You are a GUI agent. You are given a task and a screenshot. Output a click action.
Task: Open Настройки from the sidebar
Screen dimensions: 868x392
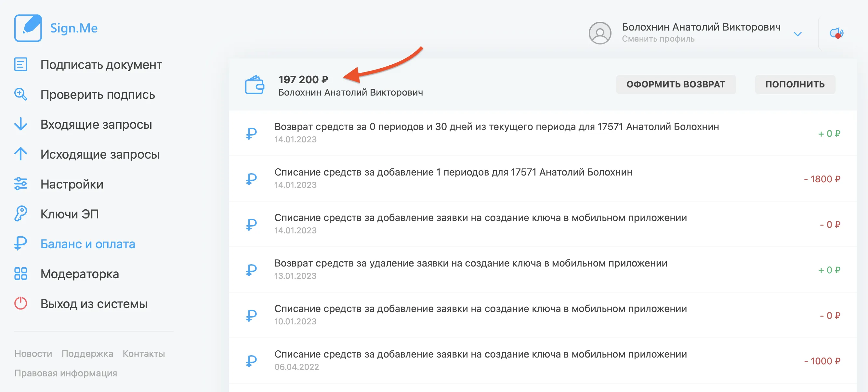[x=72, y=184]
